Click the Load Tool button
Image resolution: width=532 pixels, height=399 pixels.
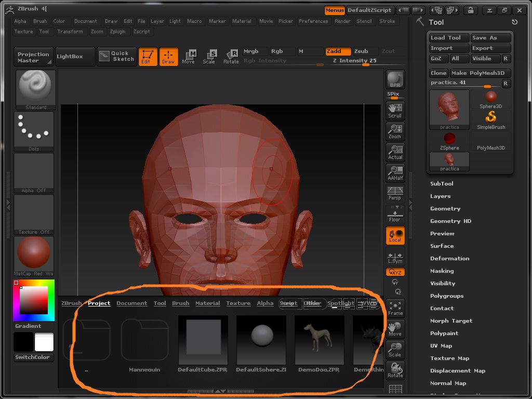449,37
